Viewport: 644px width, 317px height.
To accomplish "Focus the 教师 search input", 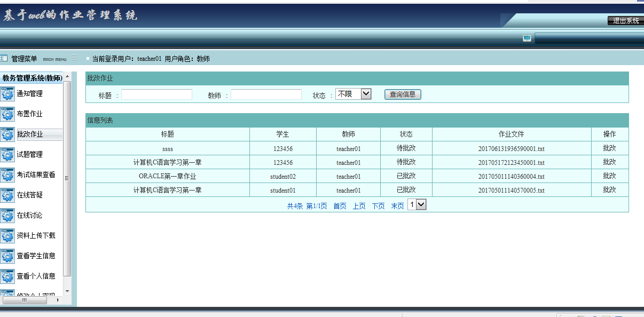I will [266, 94].
